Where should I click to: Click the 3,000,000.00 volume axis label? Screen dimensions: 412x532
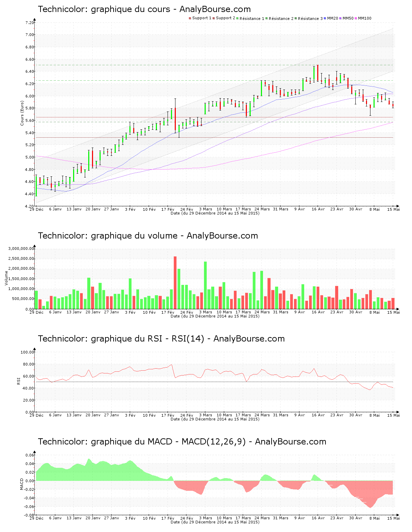21,248
